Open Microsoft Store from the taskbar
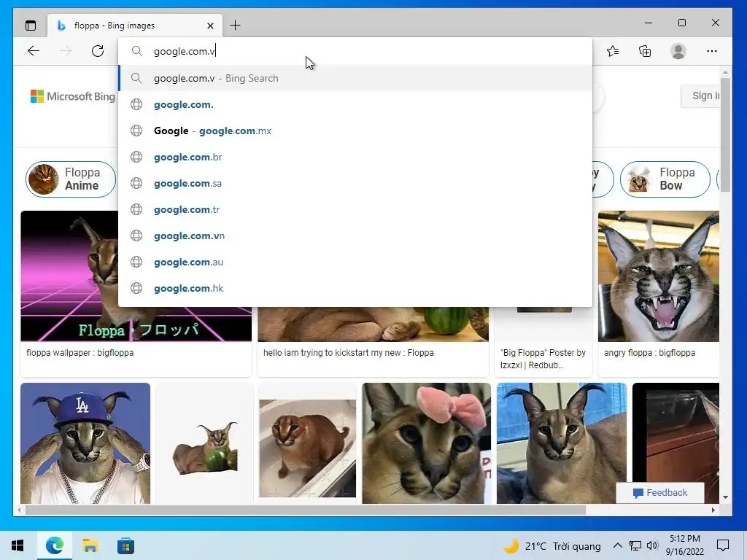747x560 pixels. pos(125,545)
